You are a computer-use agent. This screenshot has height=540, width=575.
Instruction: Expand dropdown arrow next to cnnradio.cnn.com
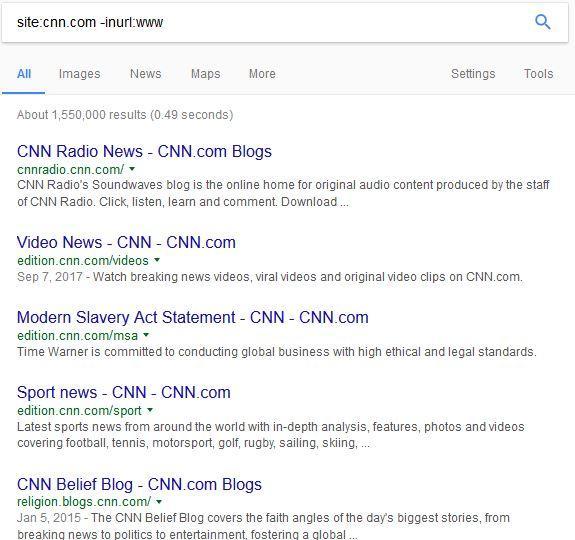click(x=132, y=169)
